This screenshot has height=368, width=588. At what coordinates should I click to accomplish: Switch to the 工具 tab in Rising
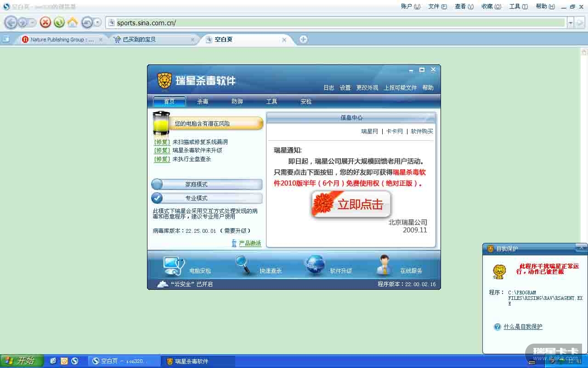point(272,102)
